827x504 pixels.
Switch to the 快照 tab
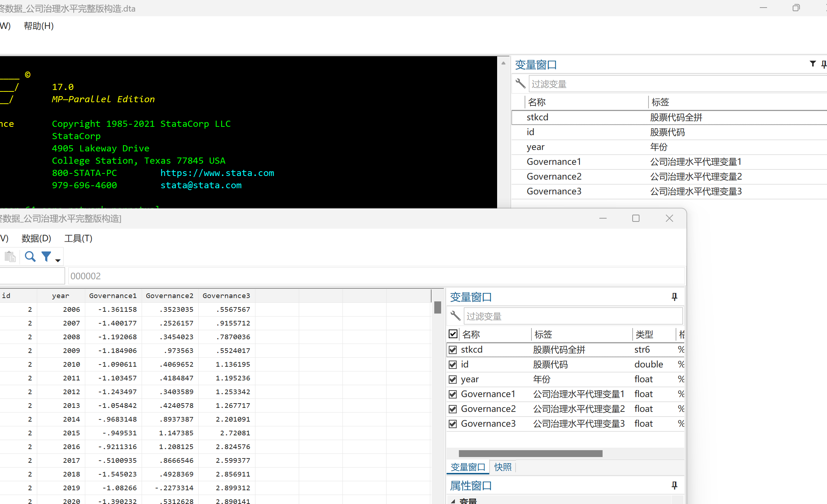point(503,467)
